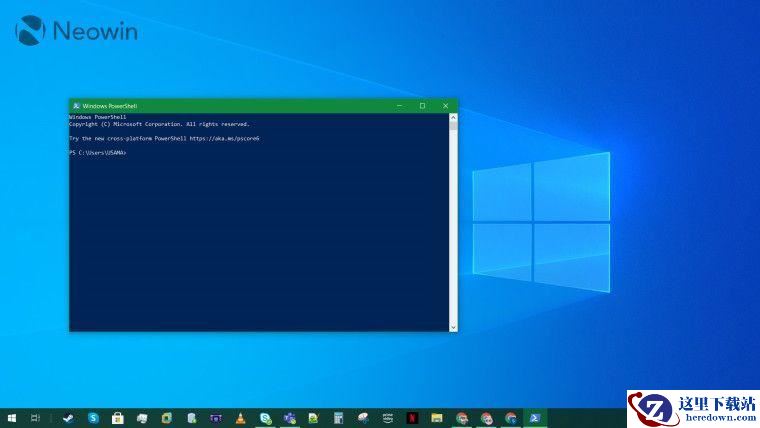The height and width of the screenshot is (428, 760).
Task: Switch to the active PowerShell taskbar button
Action: click(x=535, y=418)
